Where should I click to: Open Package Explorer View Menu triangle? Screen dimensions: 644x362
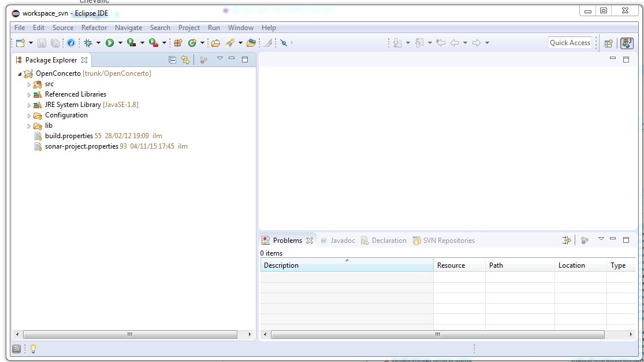(220, 58)
